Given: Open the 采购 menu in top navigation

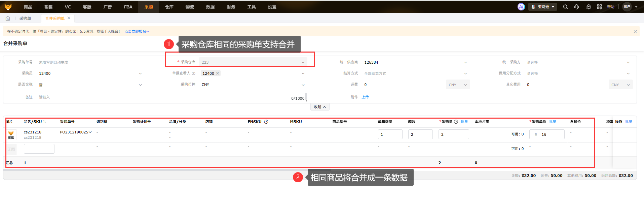Looking at the screenshot, I should [x=148, y=7].
